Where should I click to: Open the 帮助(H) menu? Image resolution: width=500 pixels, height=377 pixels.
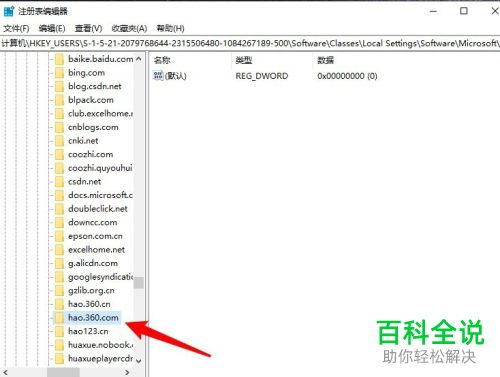click(x=170, y=28)
